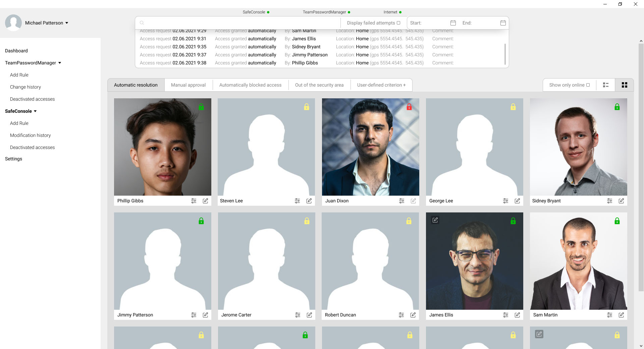Edit Phillip Gibbs card

(206, 201)
